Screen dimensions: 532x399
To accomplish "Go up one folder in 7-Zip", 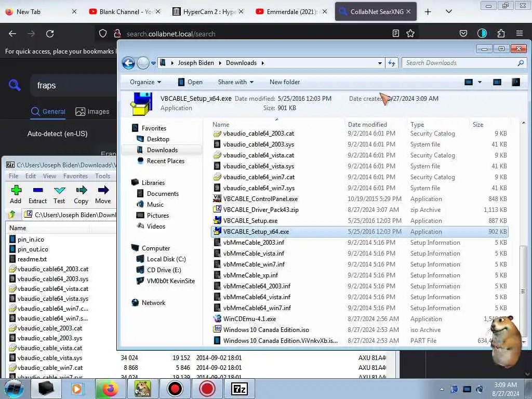I will tap(12, 215).
